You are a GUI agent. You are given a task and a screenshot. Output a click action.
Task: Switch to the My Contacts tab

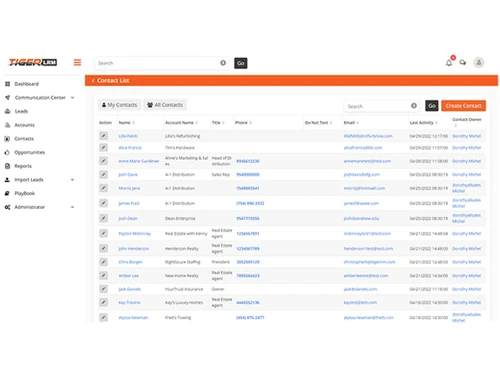click(x=119, y=105)
